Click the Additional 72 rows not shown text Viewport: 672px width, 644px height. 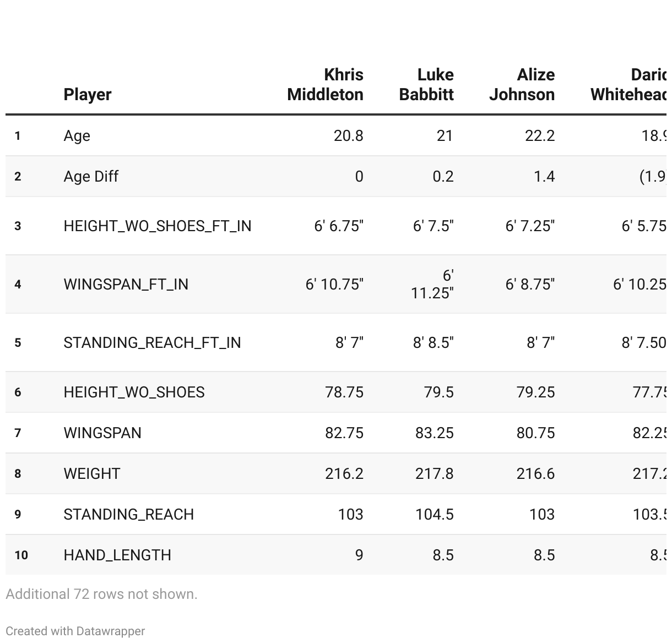point(101,594)
